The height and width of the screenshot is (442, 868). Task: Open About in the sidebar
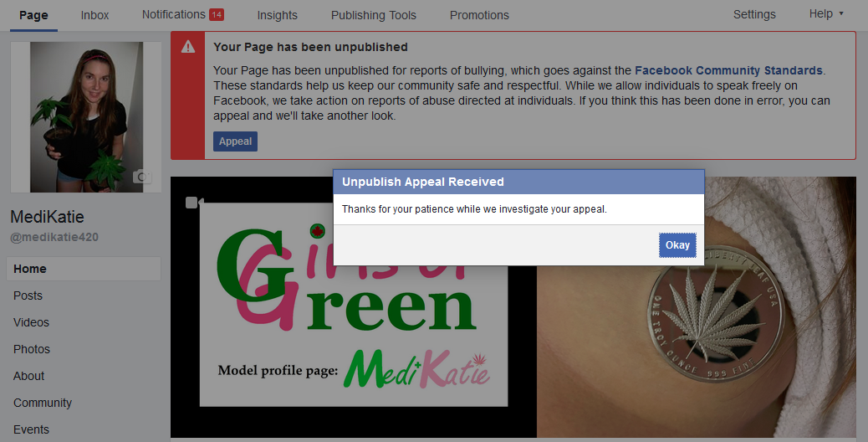click(x=28, y=376)
